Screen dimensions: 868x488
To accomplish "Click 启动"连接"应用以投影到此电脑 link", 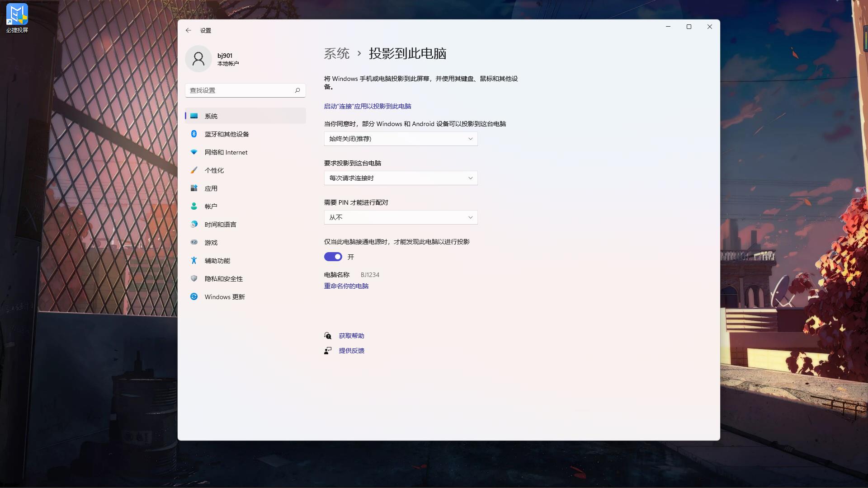I will click(368, 106).
